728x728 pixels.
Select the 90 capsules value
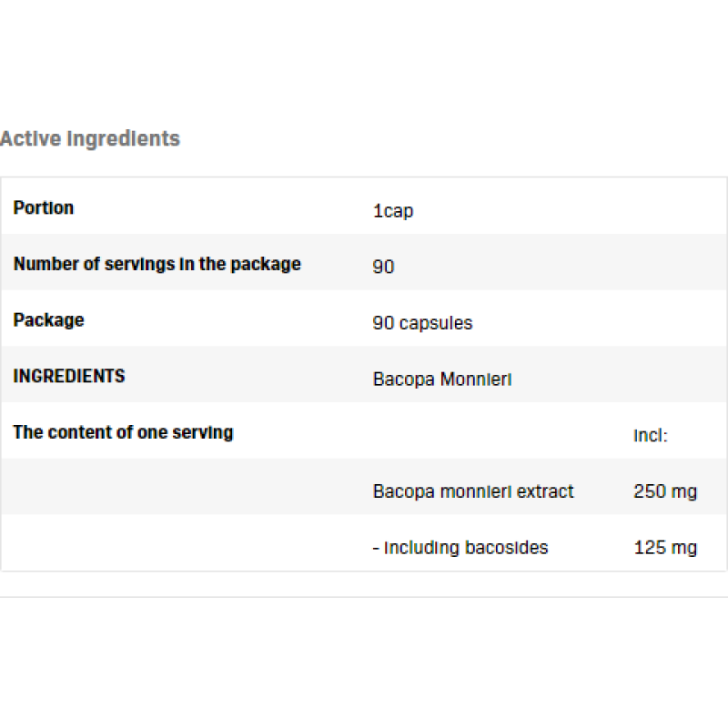[x=422, y=323]
